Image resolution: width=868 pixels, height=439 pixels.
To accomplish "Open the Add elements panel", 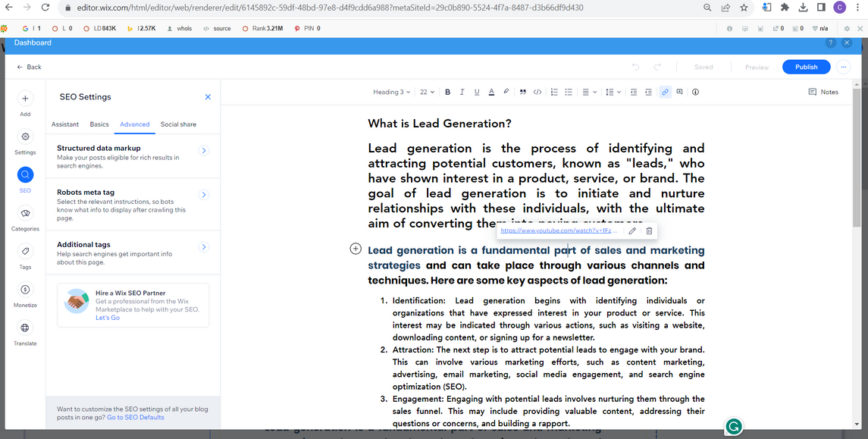I will 25,104.
